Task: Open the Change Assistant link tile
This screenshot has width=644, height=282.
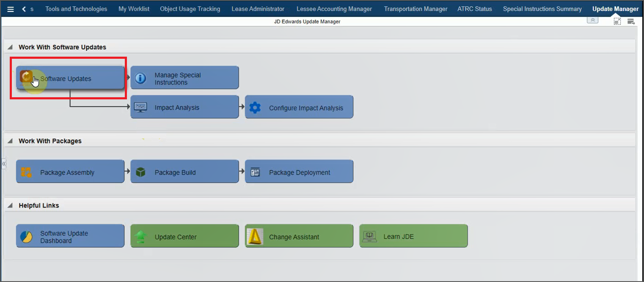Action: tap(299, 236)
